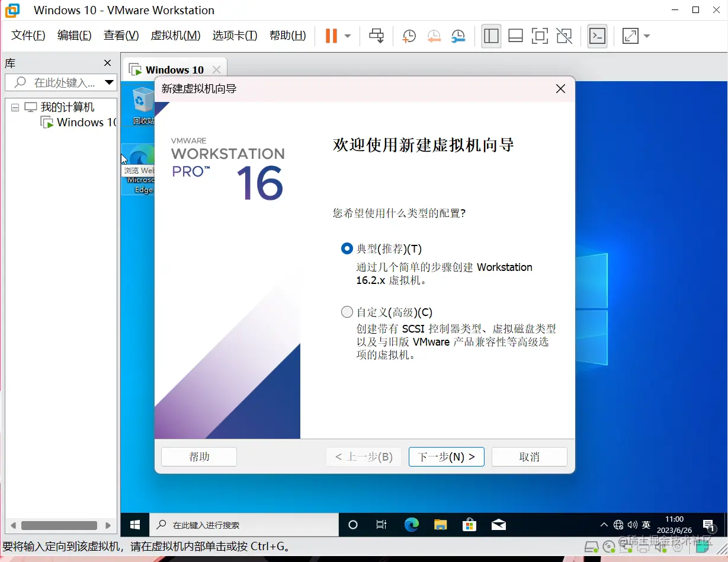Toggle the console view icon
Viewport: 728px width, 562px height.
597,36
